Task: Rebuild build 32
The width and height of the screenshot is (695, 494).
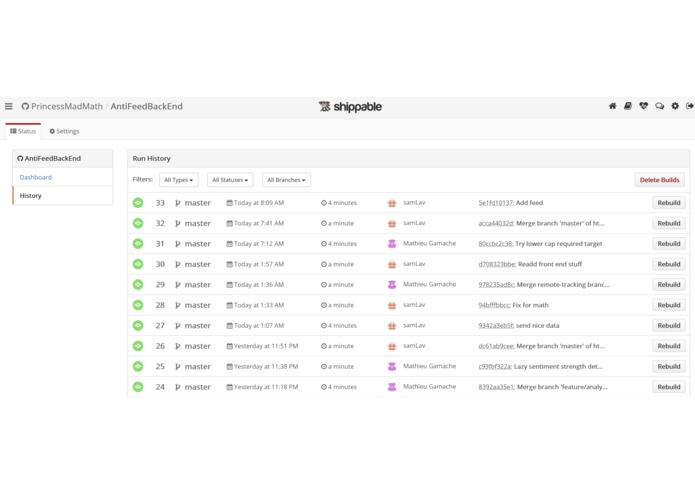Action: coord(669,223)
